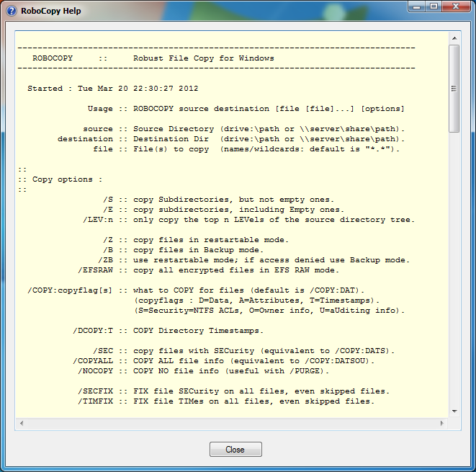Click the vertical scrollbar thumb

[x=454, y=89]
